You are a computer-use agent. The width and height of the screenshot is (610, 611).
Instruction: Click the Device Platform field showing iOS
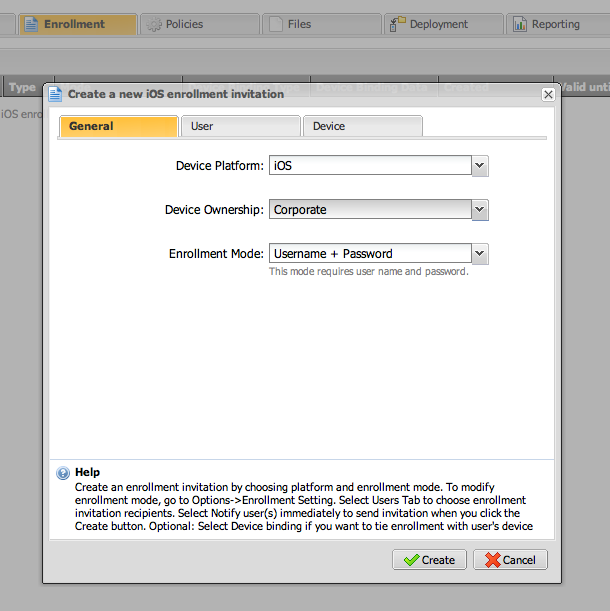tap(369, 166)
